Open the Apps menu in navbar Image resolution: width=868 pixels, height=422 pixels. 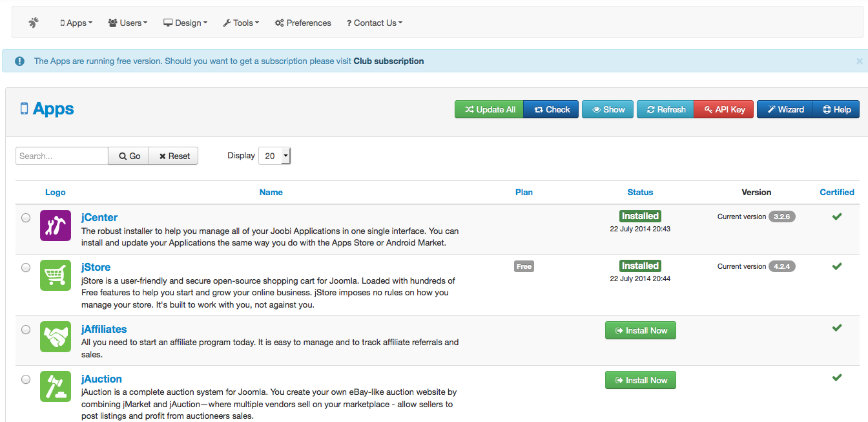[76, 23]
